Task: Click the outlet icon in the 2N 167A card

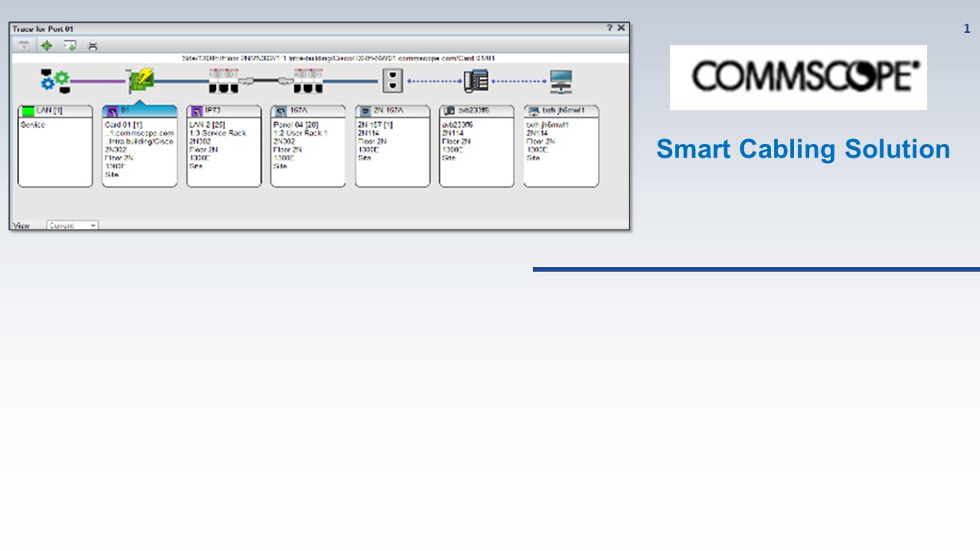Action: pos(365,112)
